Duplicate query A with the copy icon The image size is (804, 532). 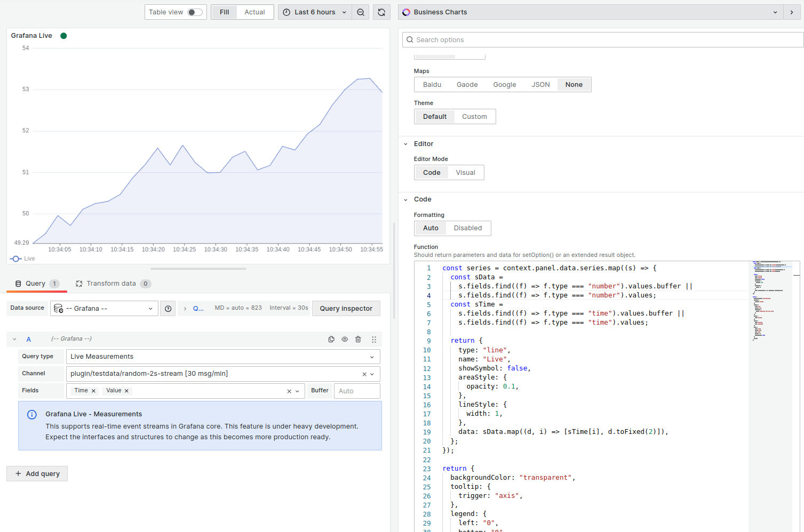(331, 339)
